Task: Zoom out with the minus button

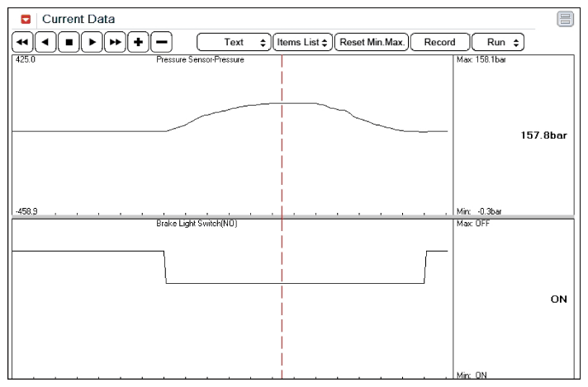Action: (162, 42)
